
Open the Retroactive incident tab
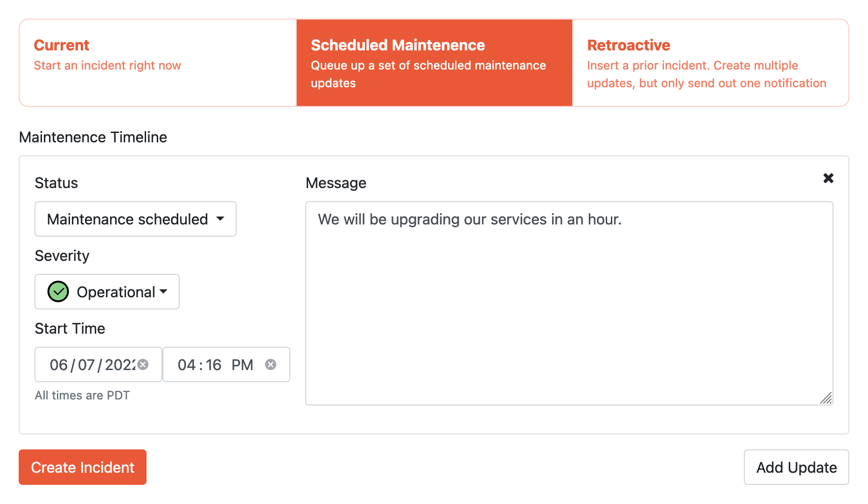point(710,63)
